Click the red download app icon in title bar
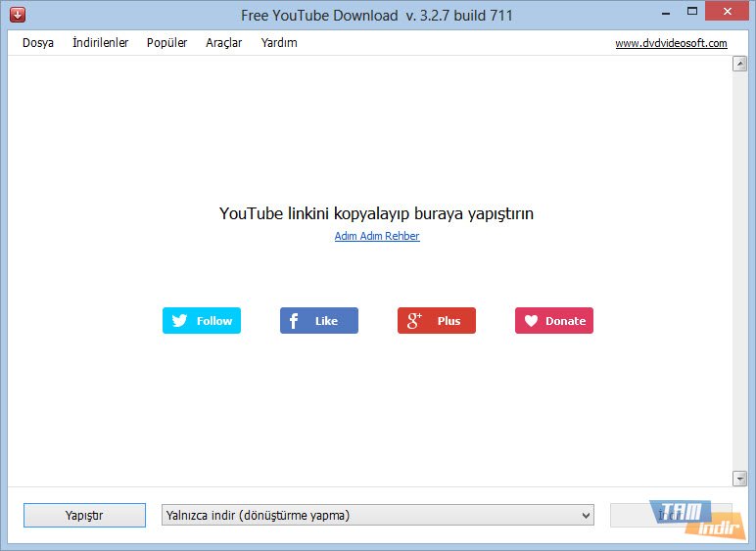The height and width of the screenshot is (551, 756). [18, 15]
